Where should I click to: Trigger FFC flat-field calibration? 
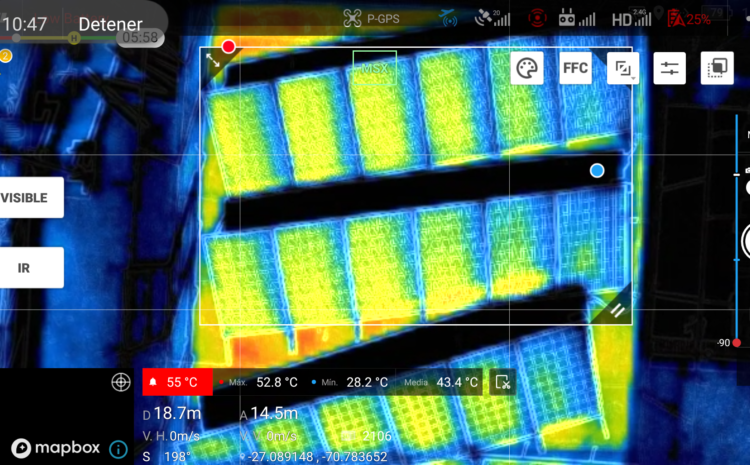pos(575,68)
